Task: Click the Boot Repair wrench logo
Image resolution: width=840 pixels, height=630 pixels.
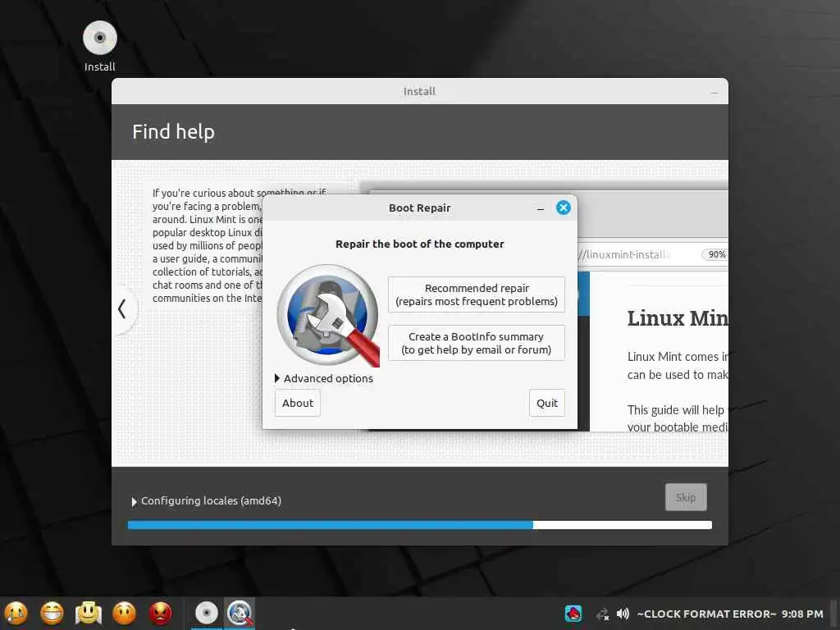Action: [x=328, y=316]
